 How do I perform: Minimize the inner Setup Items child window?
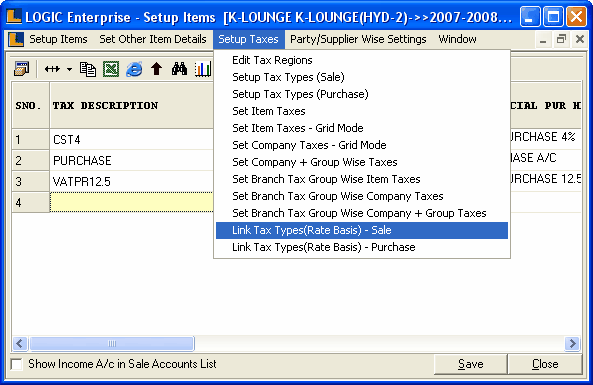[543, 39]
